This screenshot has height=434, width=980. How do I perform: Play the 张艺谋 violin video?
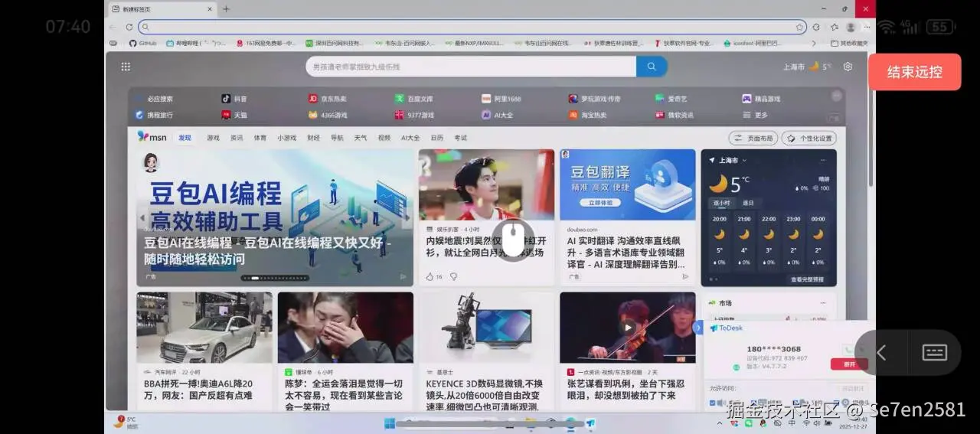[x=628, y=328]
